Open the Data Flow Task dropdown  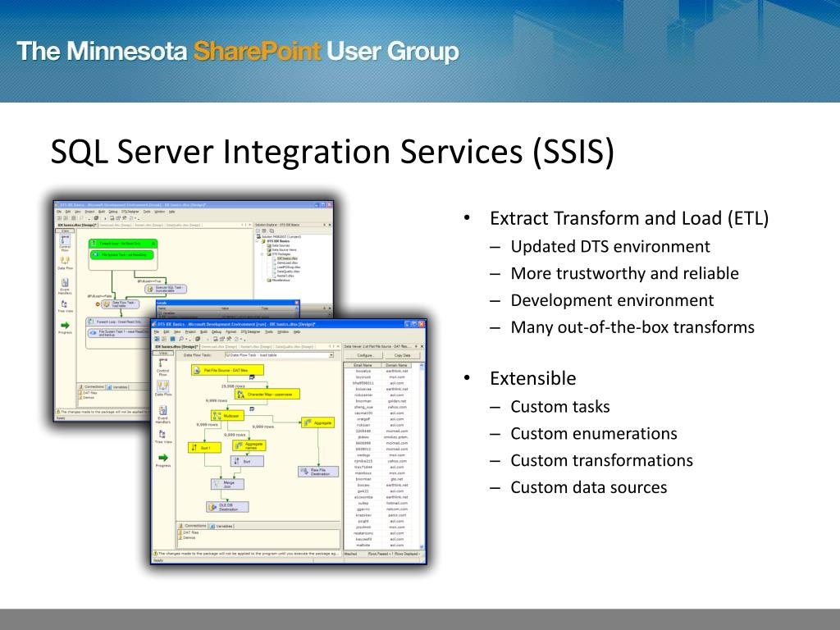tap(331, 355)
